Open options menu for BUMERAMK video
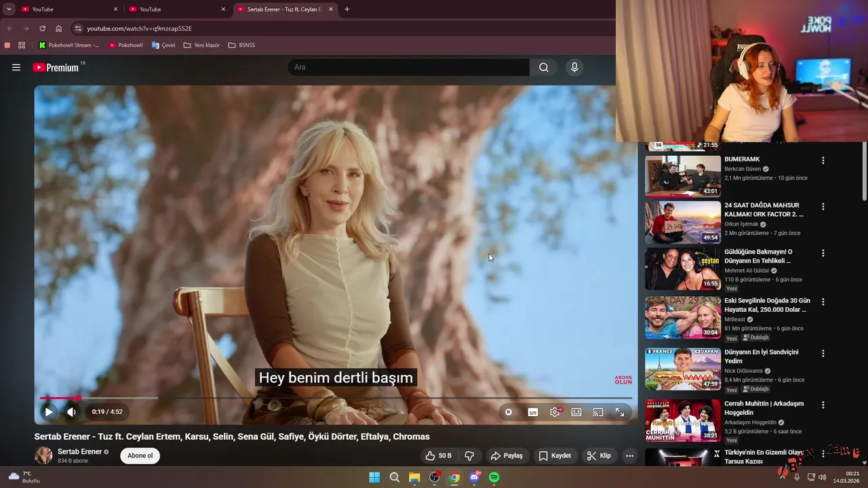Viewport: 868px width, 488px height. [x=823, y=161]
